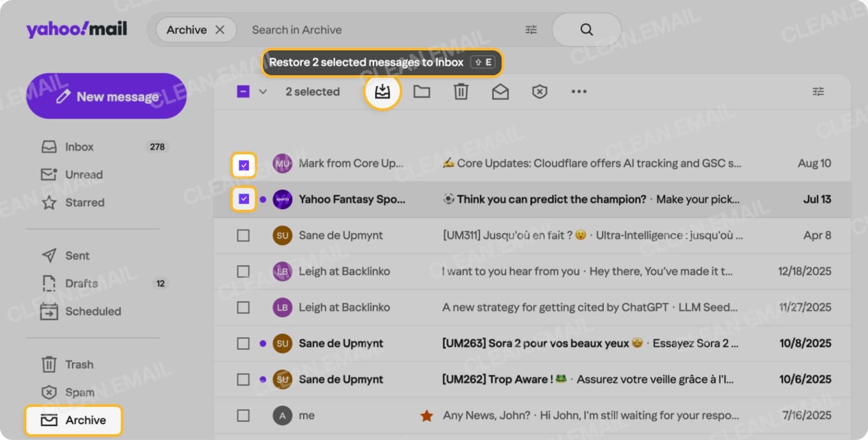Select the [UM311] Sane de Upmynt checkbox
The height and width of the screenshot is (440, 868).
[243, 235]
